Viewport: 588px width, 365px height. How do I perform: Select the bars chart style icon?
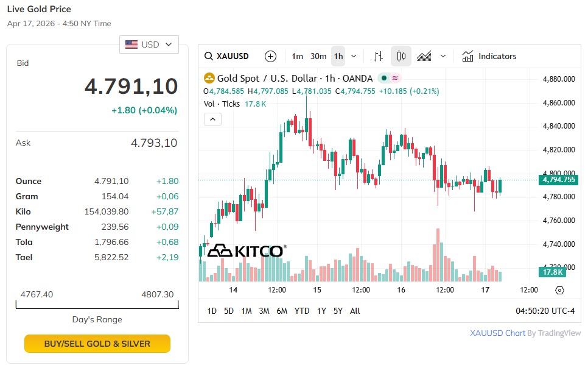(x=378, y=56)
